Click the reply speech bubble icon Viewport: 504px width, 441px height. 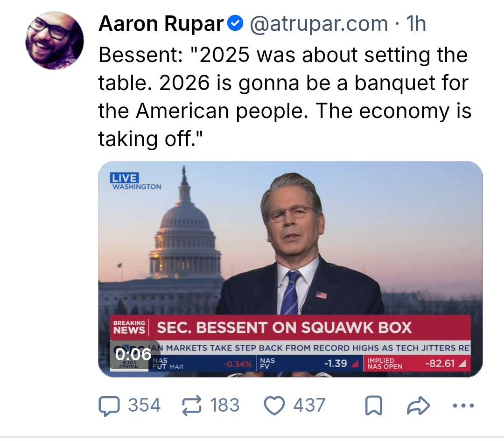[x=108, y=406]
